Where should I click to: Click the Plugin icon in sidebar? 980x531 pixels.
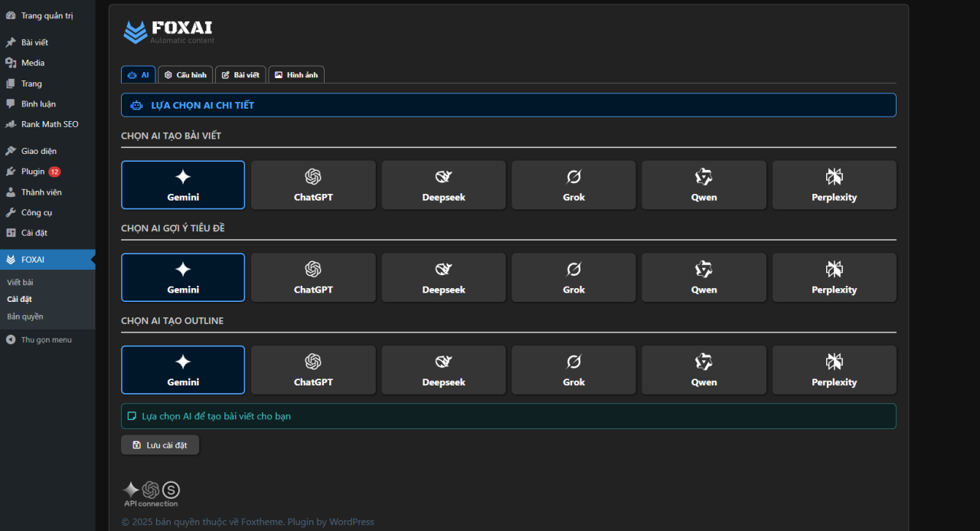pos(11,172)
